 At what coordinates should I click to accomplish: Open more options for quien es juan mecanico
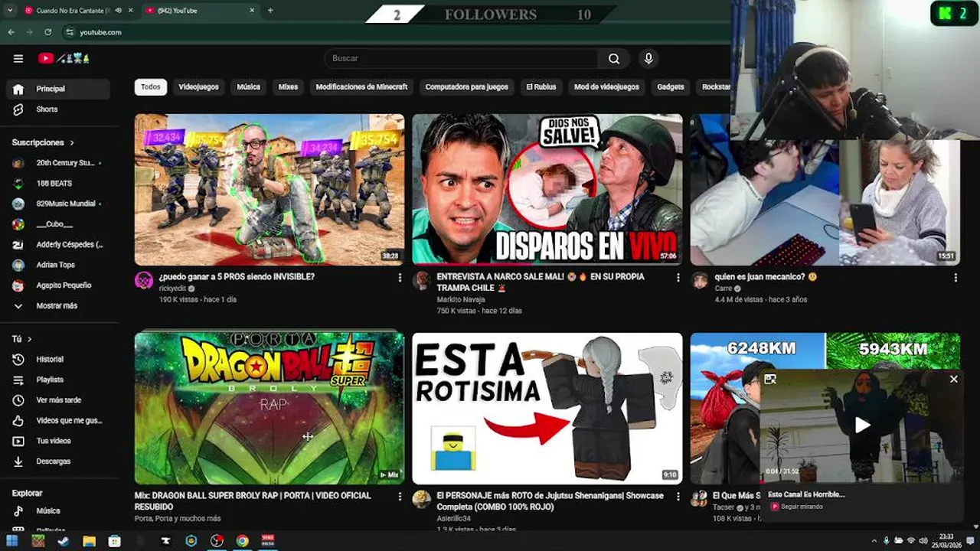click(955, 278)
